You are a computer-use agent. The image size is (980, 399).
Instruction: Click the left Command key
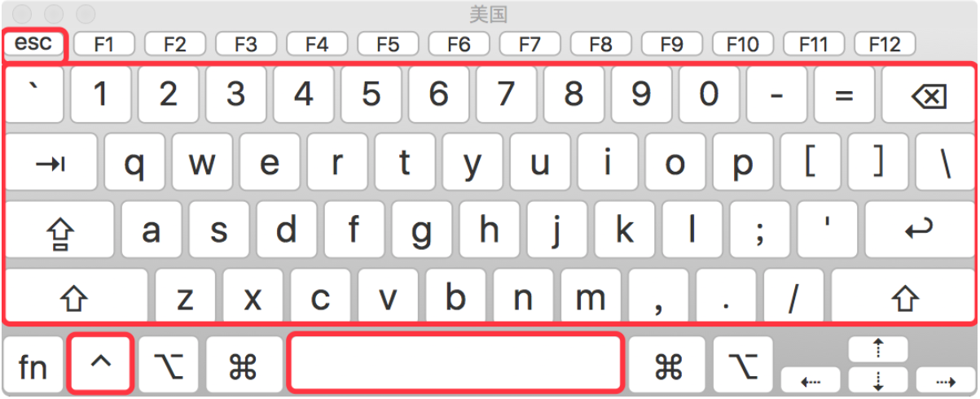tap(243, 365)
